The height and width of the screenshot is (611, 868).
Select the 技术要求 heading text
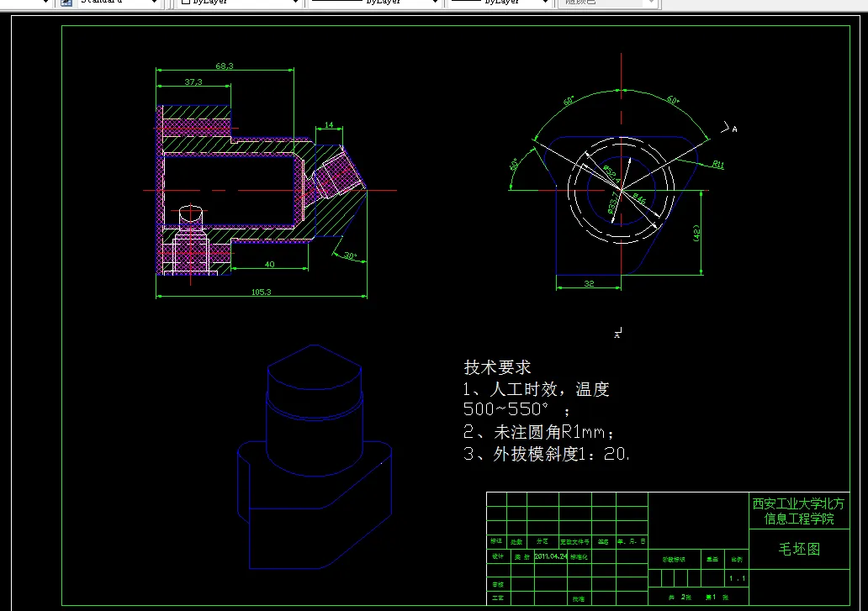(x=497, y=367)
